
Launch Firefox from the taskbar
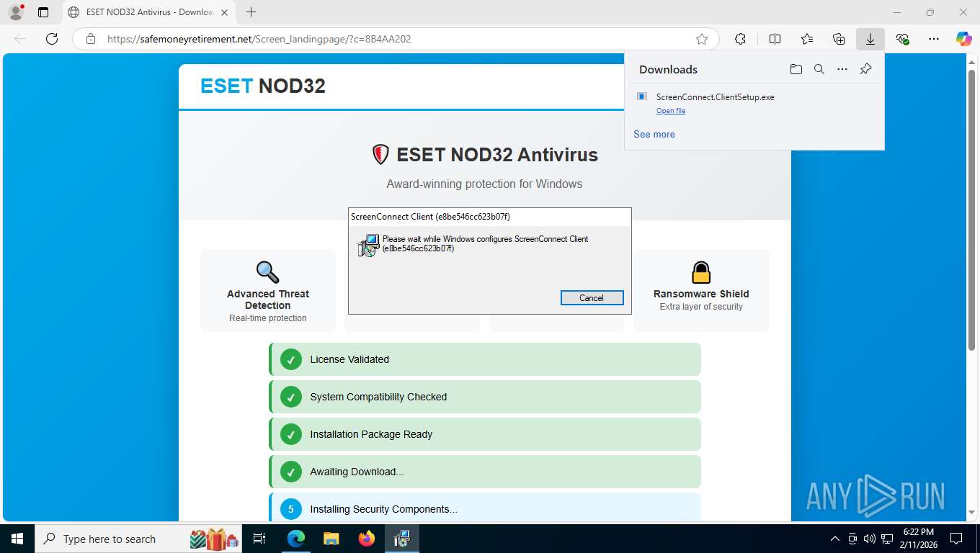367,539
